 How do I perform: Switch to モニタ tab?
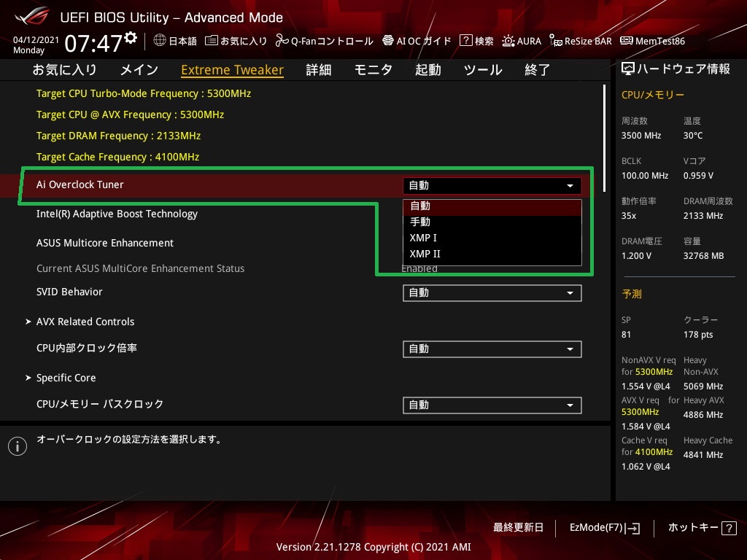point(373,69)
